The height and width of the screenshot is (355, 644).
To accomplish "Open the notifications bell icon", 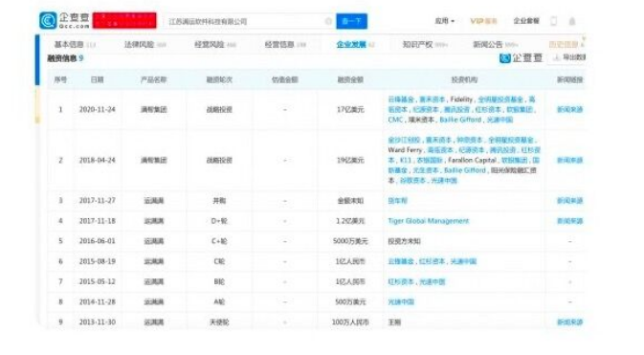I will [572, 21].
